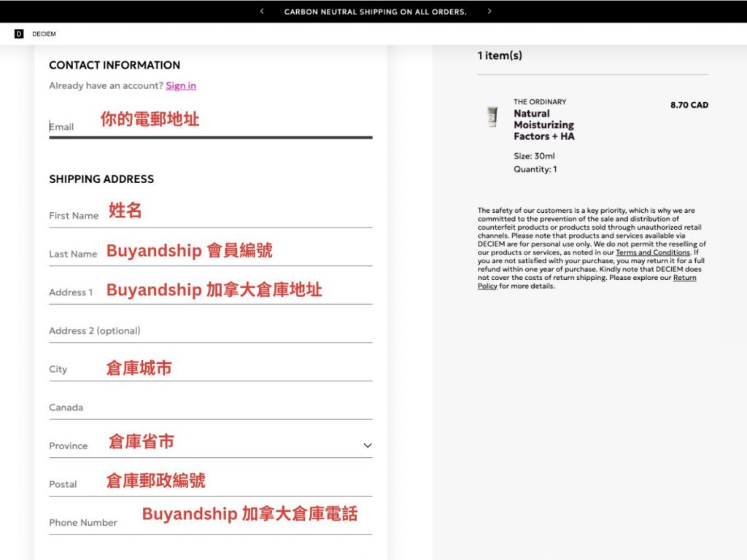
Task: Click the DECIEM brand name text
Action: click(44, 34)
